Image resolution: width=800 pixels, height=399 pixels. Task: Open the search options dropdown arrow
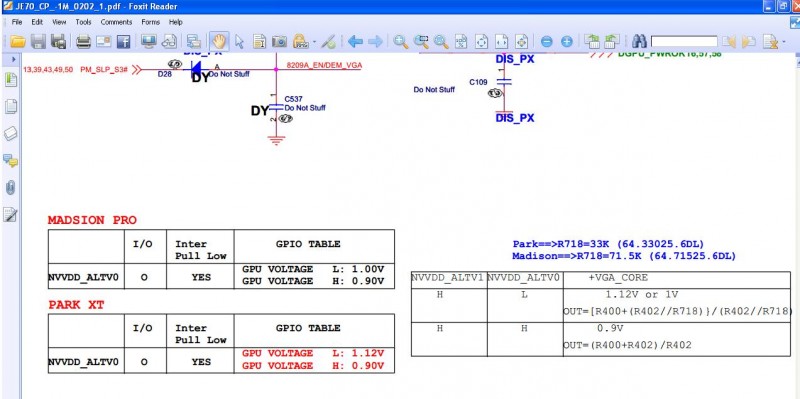point(784,42)
